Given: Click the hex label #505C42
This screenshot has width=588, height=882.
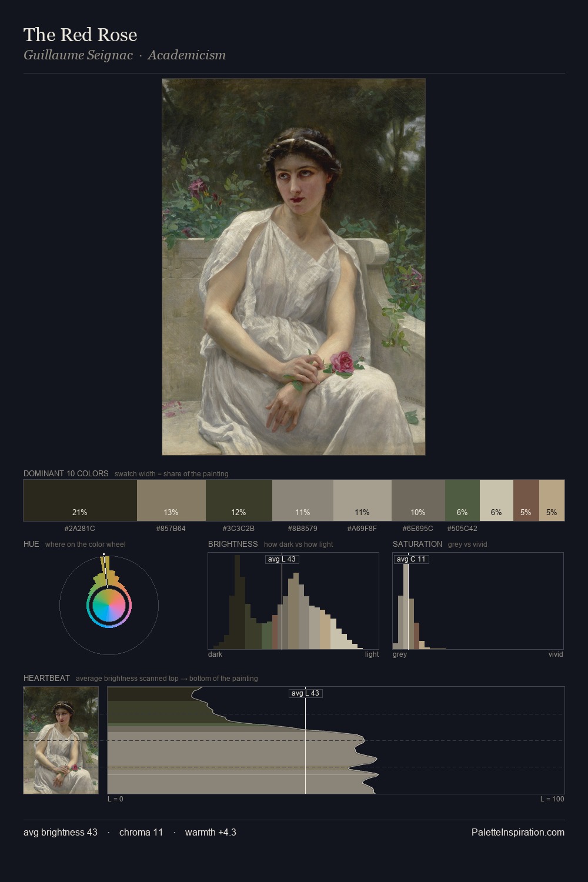Looking at the screenshot, I should [x=462, y=529].
